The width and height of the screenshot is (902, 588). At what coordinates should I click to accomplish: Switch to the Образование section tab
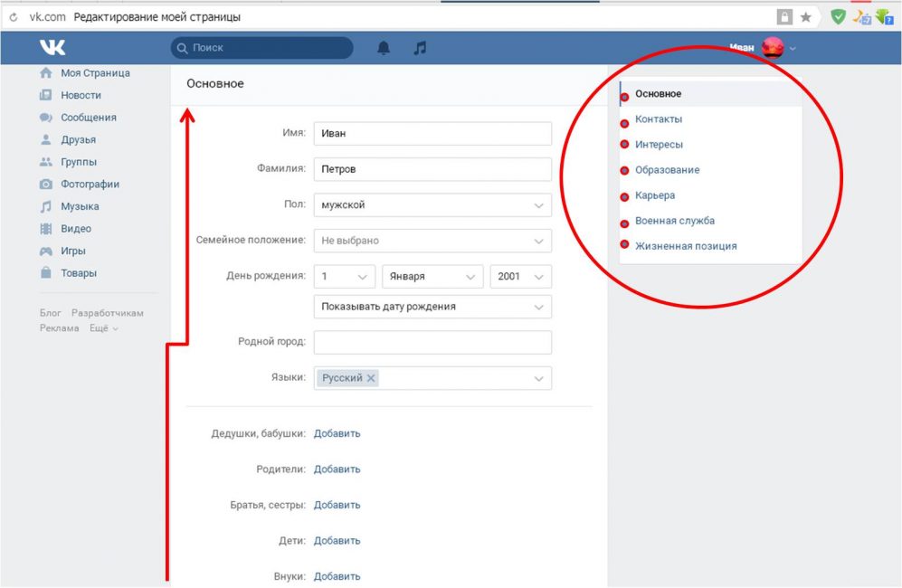[x=667, y=170]
